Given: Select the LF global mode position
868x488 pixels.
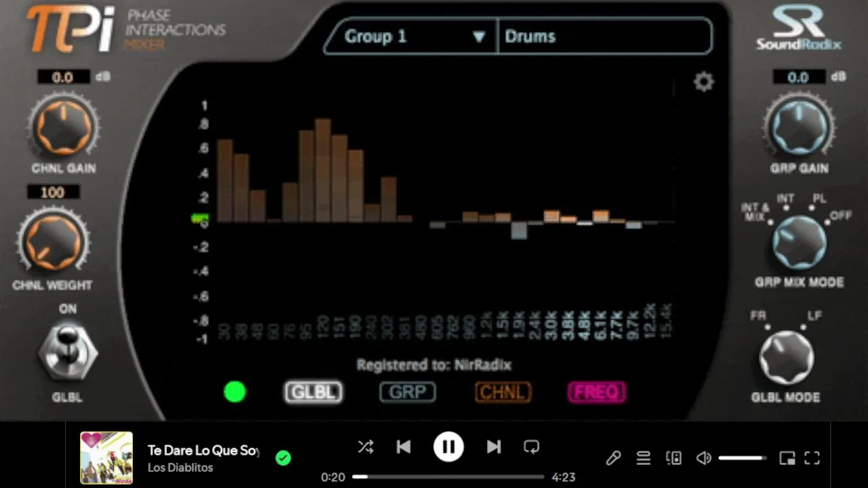Looking at the screenshot, I should tap(814, 317).
